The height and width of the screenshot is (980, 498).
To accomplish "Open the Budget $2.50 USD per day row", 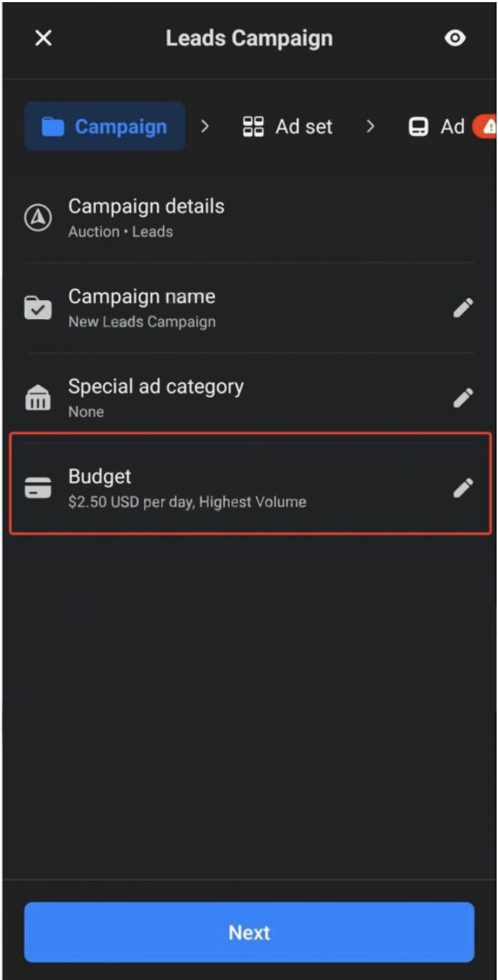I will tap(249, 488).
